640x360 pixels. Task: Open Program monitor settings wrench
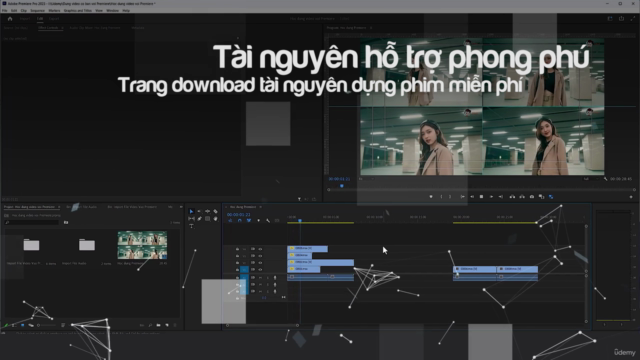(x=605, y=179)
